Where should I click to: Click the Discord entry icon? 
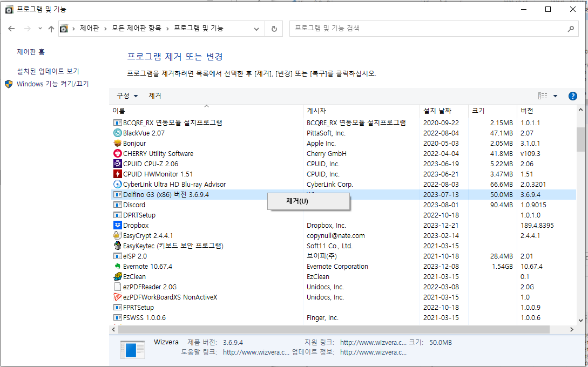pyautogui.click(x=118, y=205)
